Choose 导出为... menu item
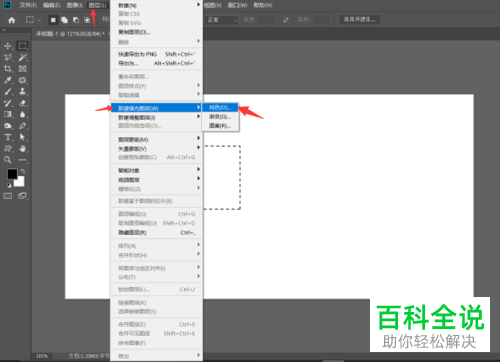This screenshot has height=362, width=500. click(156, 63)
